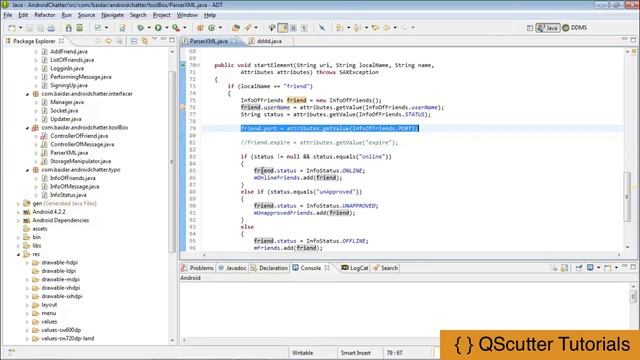Image resolution: width=640 pixels, height=360 pixels.
Task: Collapse the com.baidar.androidchatter.interfacer package
Action: click(x=27, y=94)
